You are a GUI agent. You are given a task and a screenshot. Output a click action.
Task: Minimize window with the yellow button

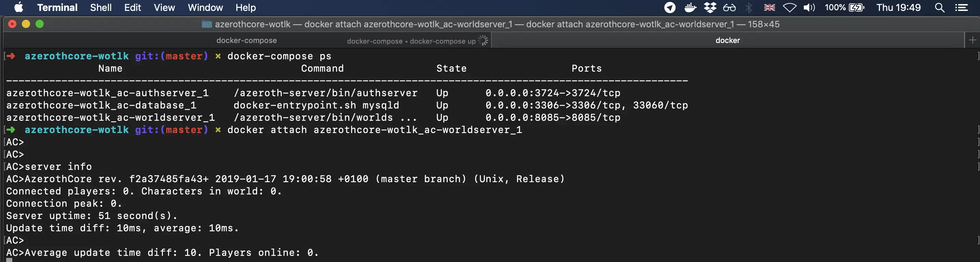tap(26, 24)
